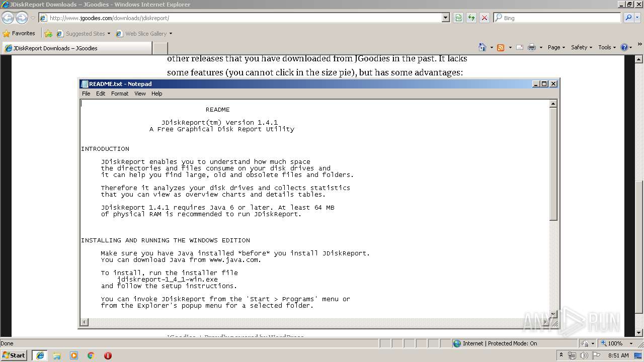This screenshot has height=362, width=644.
Task: Click the Compatibility View icon beside address bar
Action: click(x=458, y=18)
